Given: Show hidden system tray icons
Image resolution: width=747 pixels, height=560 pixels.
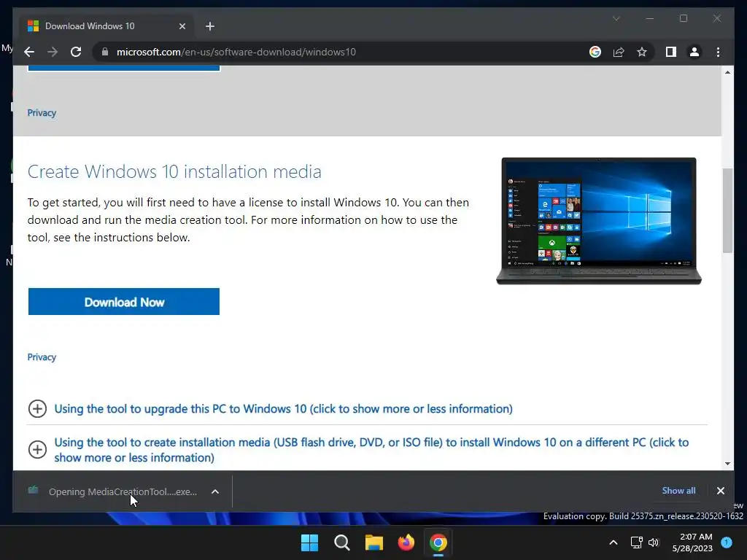Looking at the screenshot, I should (x=614, y=542).
